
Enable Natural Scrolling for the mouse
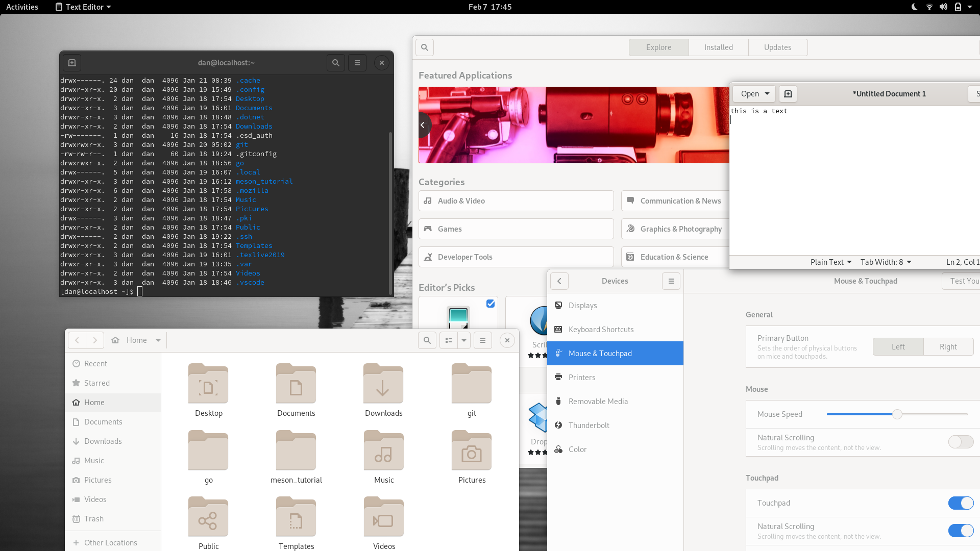click(961, 442)
